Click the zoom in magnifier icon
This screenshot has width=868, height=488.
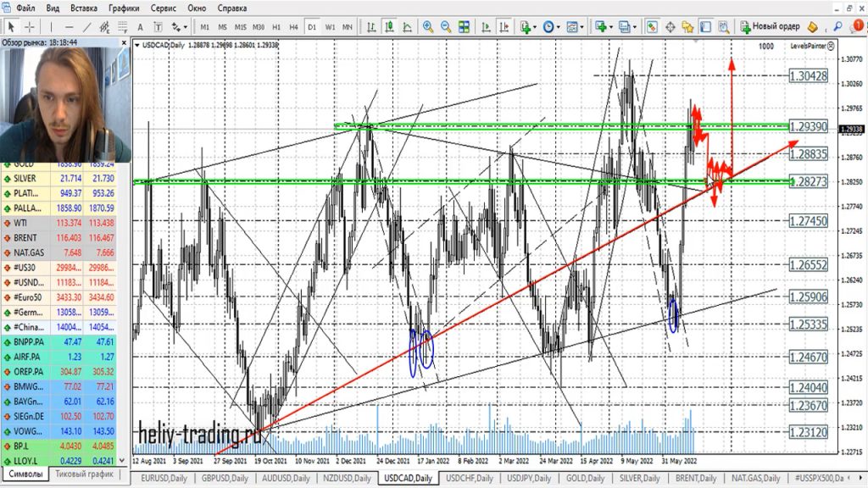click(428, 26)
